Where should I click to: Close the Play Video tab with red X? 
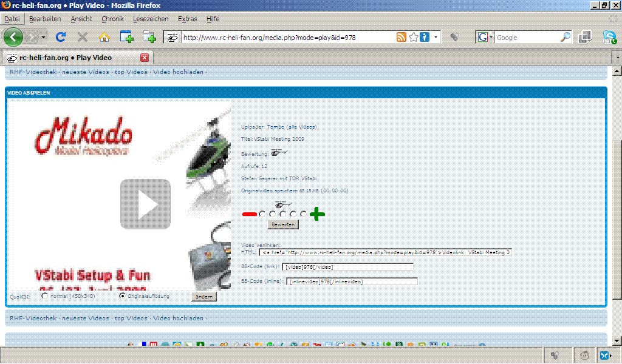click(x=145, y=58)
